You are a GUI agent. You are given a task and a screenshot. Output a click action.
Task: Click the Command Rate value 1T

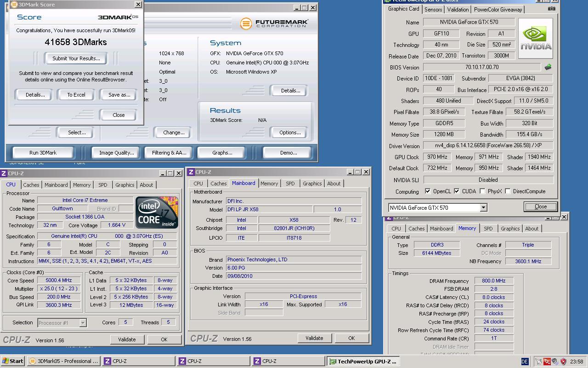click(x=494, y=338)
